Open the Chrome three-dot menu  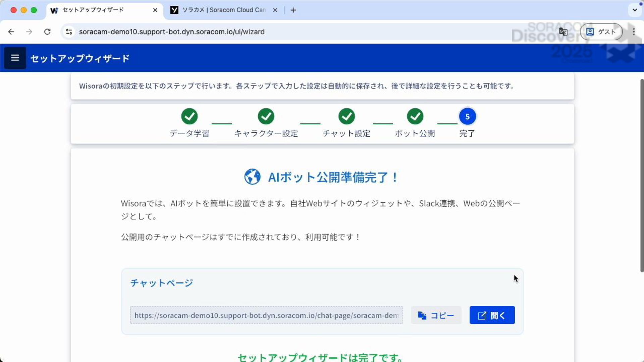(634, 32)
